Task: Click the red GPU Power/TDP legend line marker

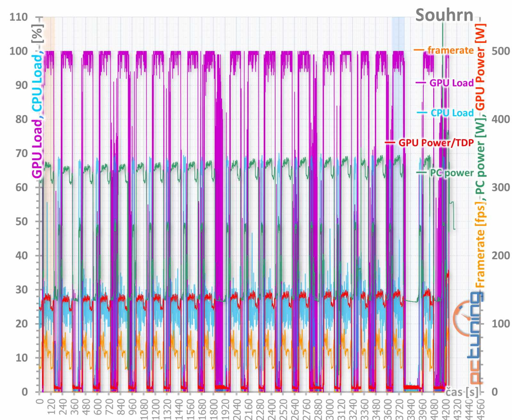Action: pos(390,143)
